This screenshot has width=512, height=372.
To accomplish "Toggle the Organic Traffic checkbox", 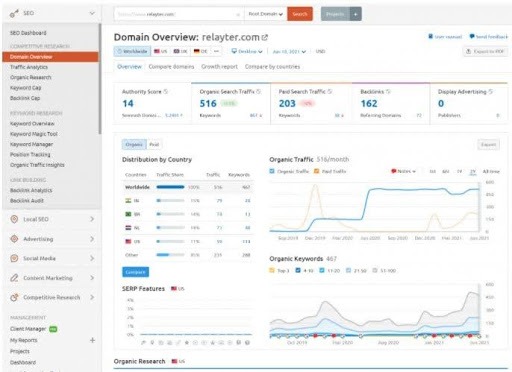I will [272, 171].
